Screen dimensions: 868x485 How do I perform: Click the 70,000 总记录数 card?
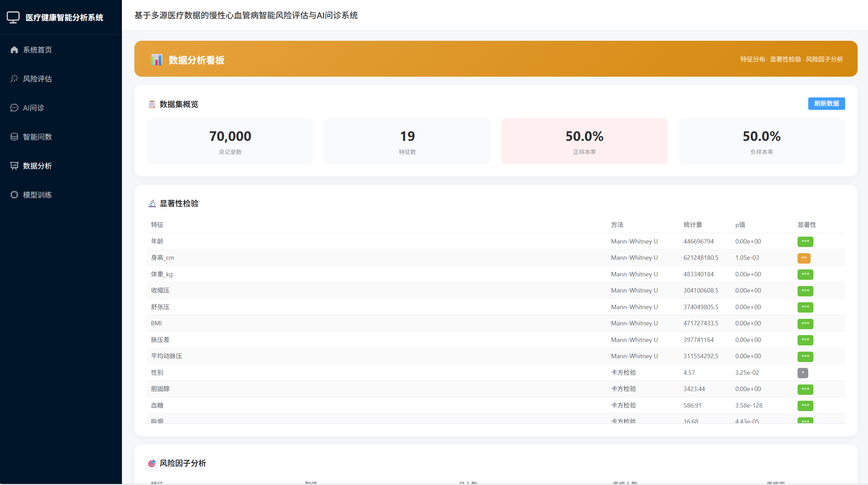230,141
